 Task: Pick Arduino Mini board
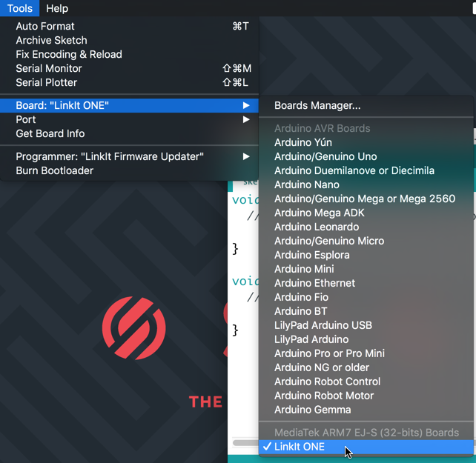pos(366,269)
